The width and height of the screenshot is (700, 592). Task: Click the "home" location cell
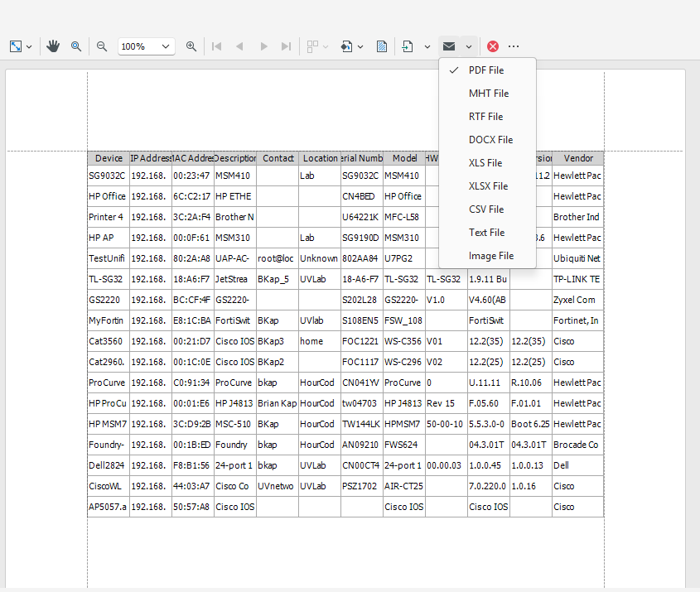coord(320,341)
